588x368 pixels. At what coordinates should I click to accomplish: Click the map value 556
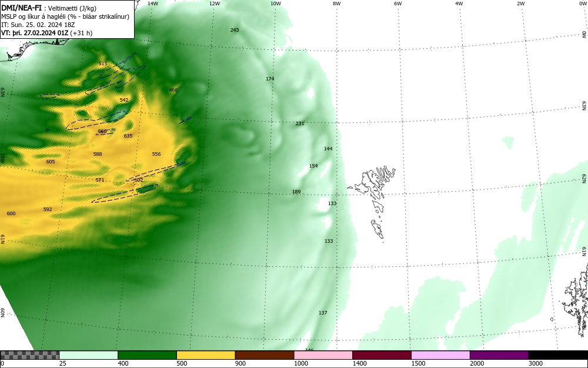coord(156,154)
